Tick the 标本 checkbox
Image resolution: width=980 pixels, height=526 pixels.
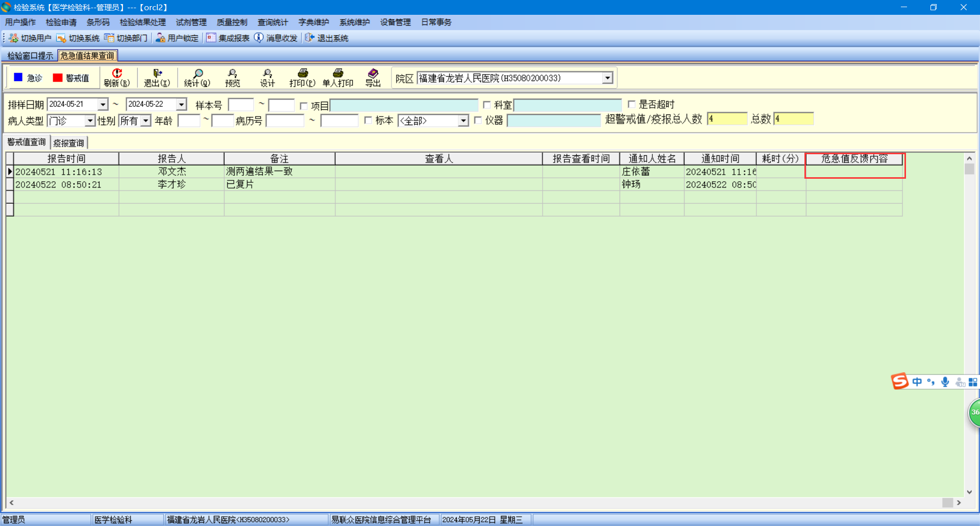click(368, 121)
